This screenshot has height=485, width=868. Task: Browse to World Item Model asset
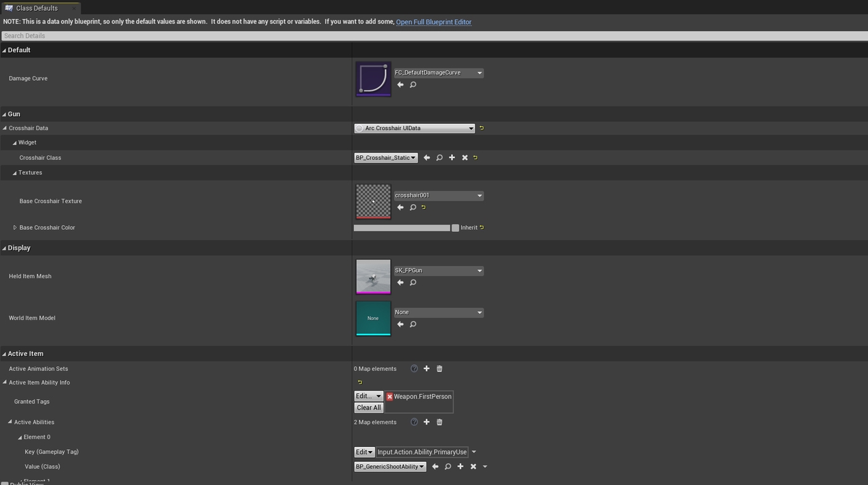413,324
